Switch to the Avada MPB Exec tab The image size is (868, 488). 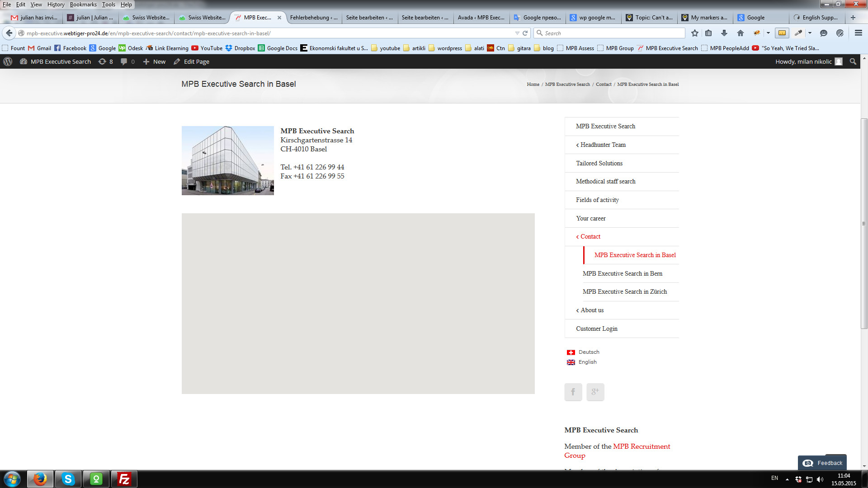(x=481, y=18)
